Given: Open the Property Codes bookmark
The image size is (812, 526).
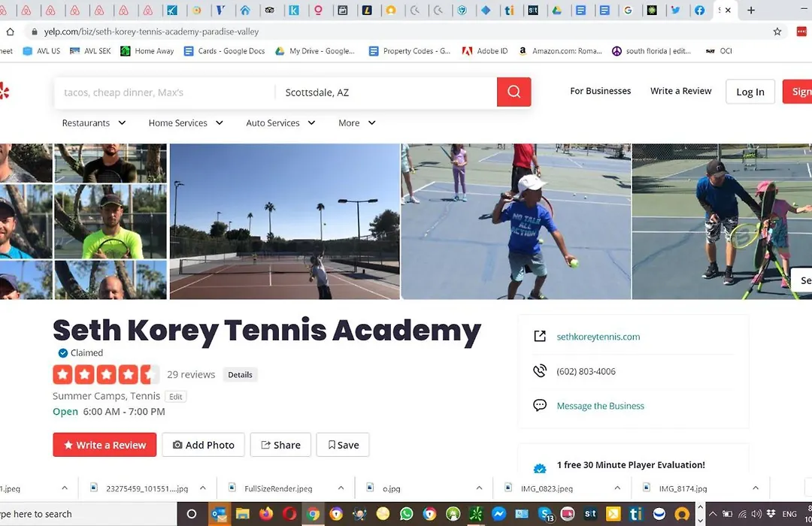Looking at the screenshot, I should click(x=410, y=51).
